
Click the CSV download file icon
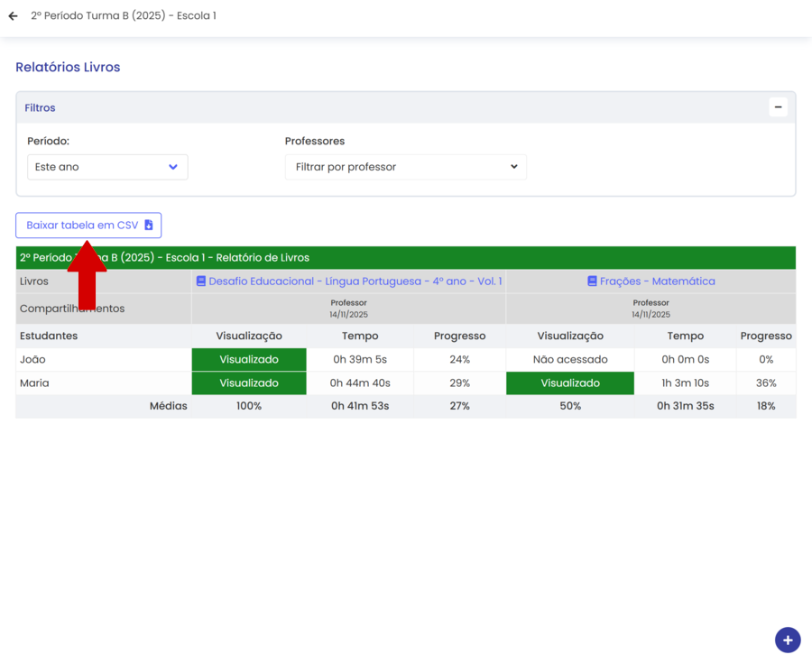(x=149, y=226)
